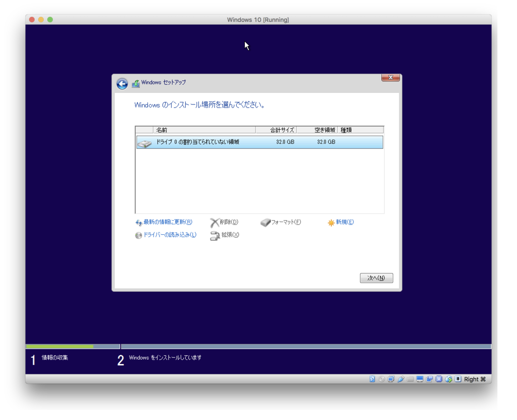Click the heading Windows のインストール場所を選んでください
This screenshot has width=517, height=420.
point(199,105)
